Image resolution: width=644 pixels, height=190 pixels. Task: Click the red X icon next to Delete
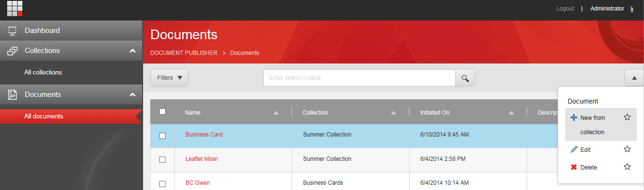(x=574, y=167)
